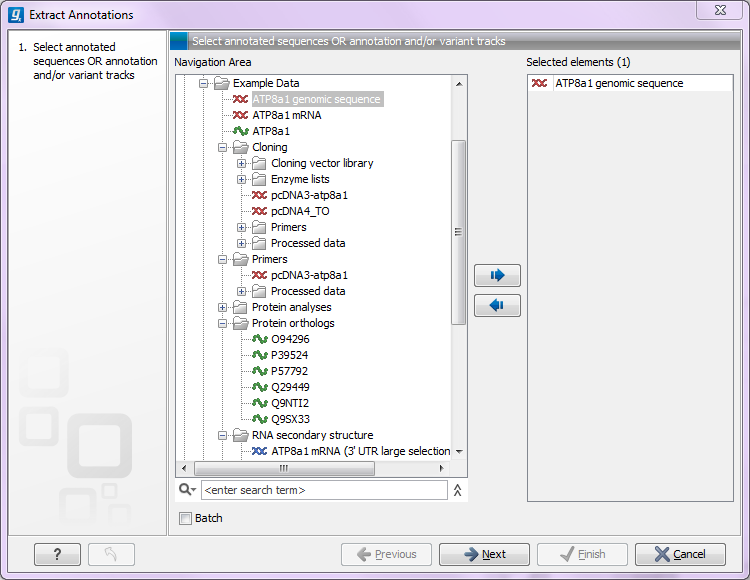Screen dimensions: 750x580
Task: Click the scroll down arrow of navigation tree
Action: (459, 451)
